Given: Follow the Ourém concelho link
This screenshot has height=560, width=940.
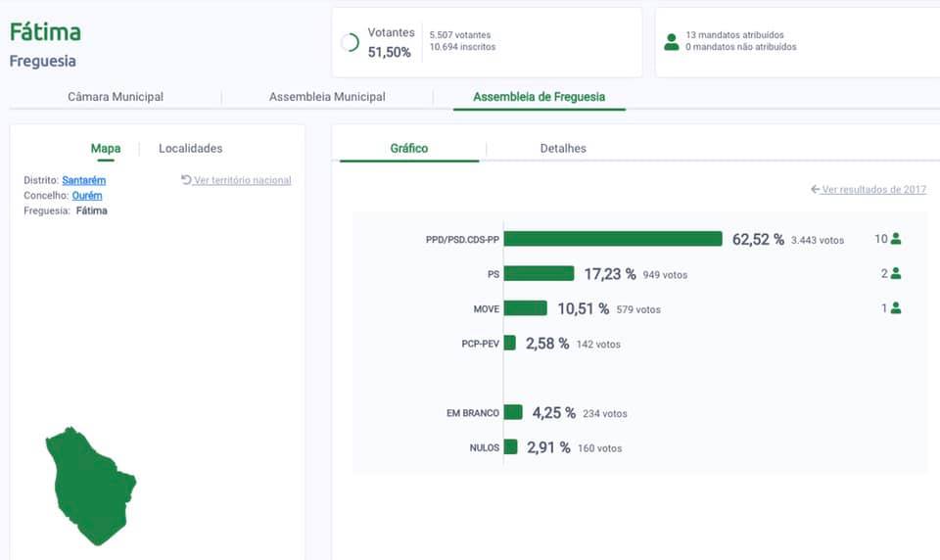Looking at the screenshot, I should pos(87,196).
